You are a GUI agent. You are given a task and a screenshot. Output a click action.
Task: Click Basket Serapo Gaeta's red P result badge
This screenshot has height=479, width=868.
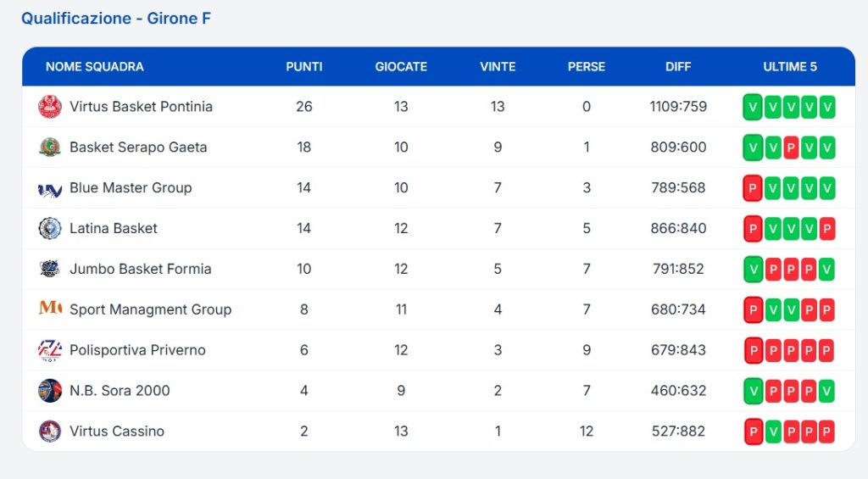tap(791, 148)
